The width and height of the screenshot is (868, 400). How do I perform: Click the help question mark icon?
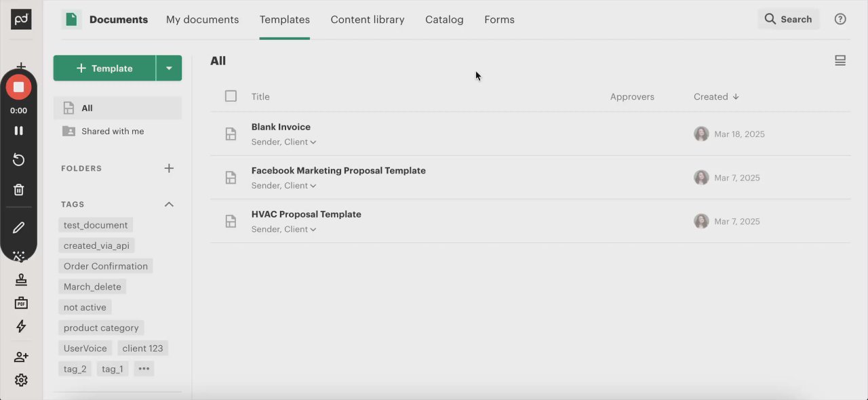840,19
